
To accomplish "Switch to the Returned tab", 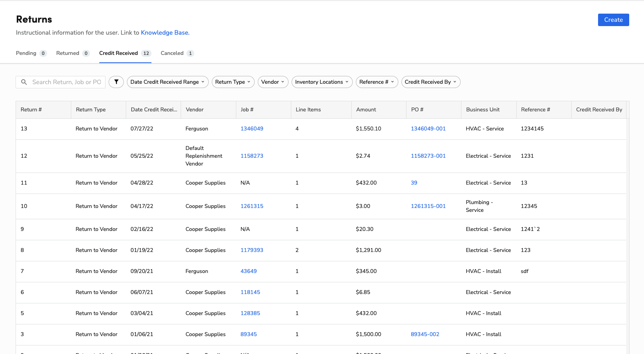I will [x=68, y=53].
